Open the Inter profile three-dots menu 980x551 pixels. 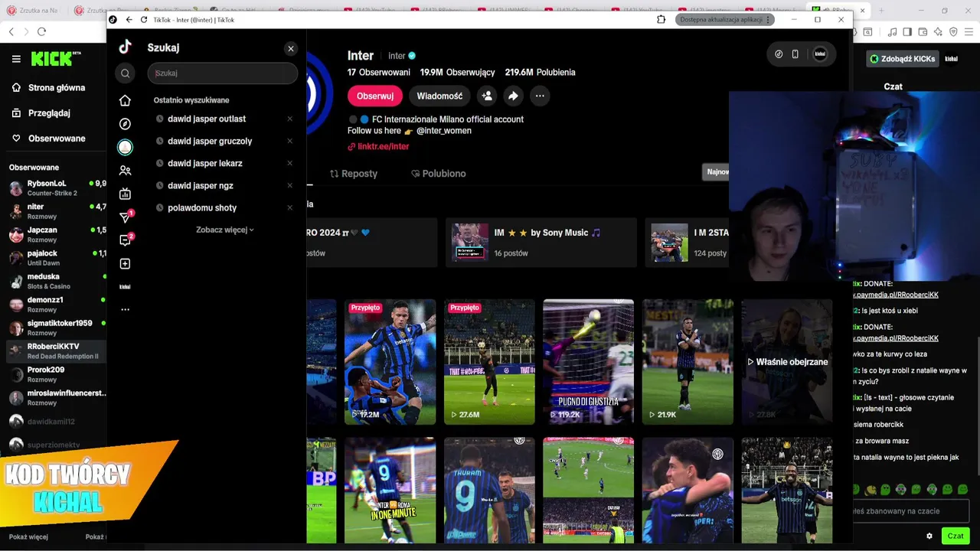point(540,96)
